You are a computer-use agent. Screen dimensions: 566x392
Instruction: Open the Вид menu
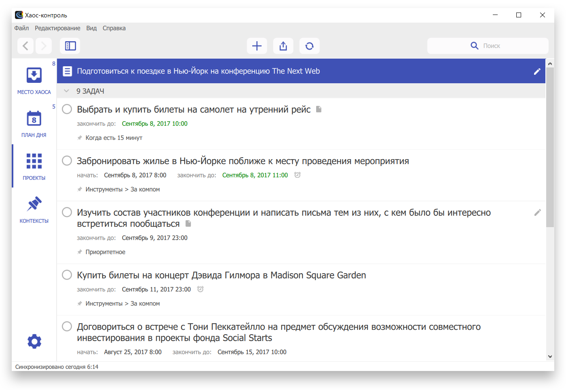pos(91,28)
